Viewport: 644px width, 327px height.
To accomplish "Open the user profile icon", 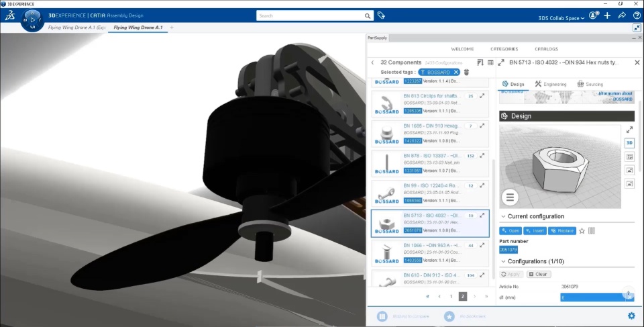I will [x=593, y=15].
